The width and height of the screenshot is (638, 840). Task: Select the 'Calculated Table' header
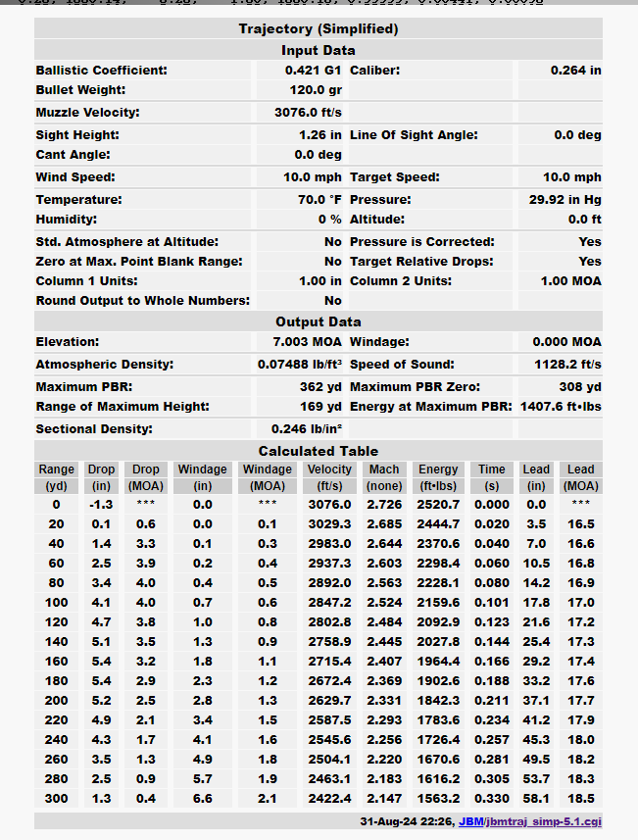319,451
